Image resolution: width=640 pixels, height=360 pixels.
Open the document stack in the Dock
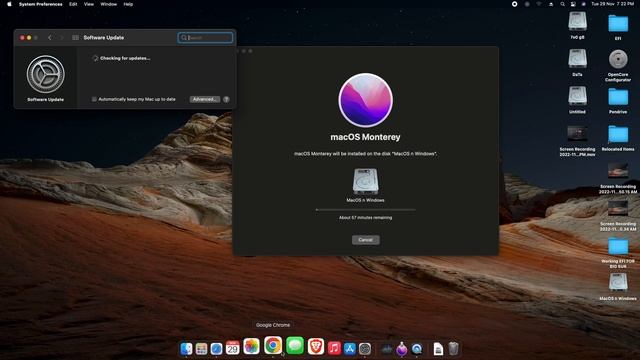pyautogui.click(x=438, y=349)
